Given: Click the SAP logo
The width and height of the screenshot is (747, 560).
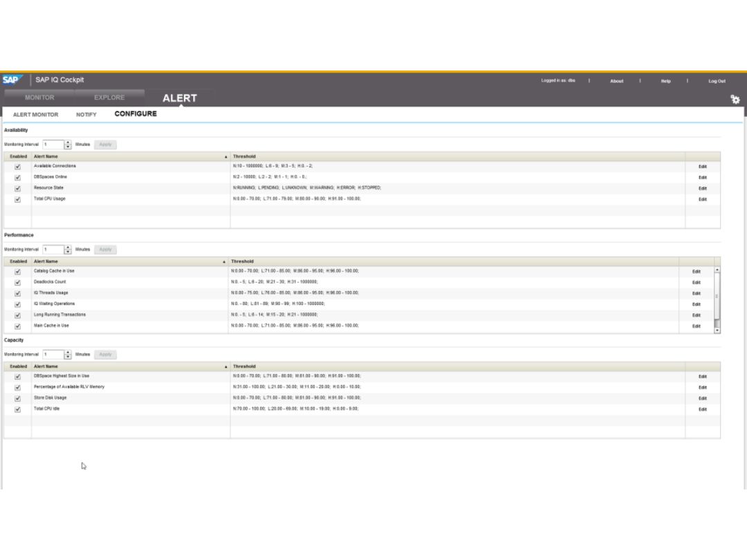Looking at the screenshot, I should [x=12, y=80].
